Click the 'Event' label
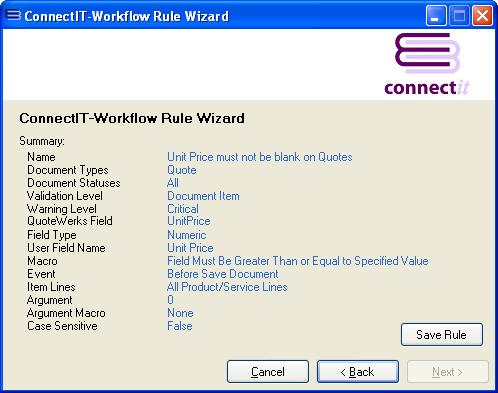The image size is (498, 393). [41, 274]
